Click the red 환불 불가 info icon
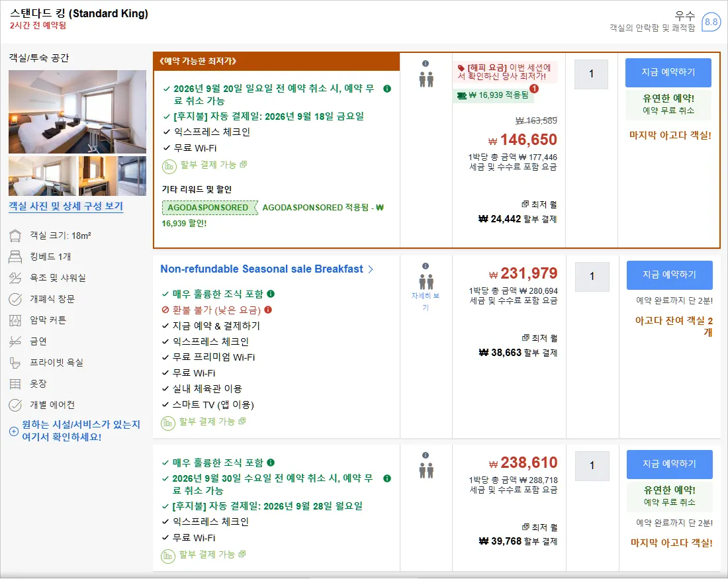728x579 pixels. click(268, 310)
